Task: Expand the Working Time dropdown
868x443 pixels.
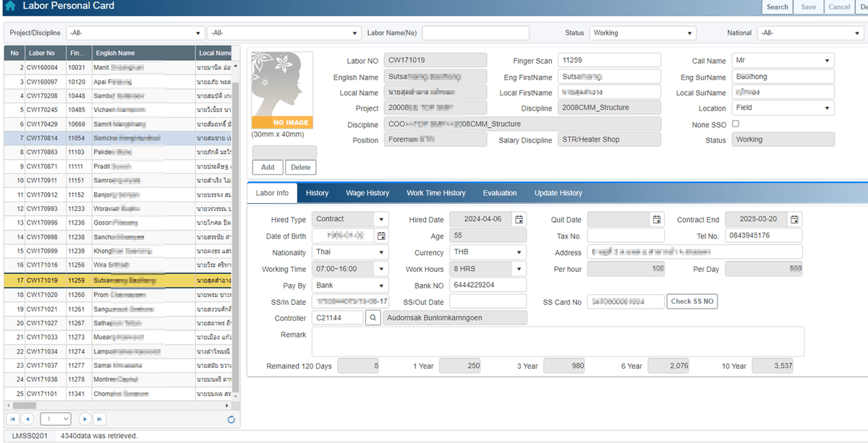Action: (381, 270)
